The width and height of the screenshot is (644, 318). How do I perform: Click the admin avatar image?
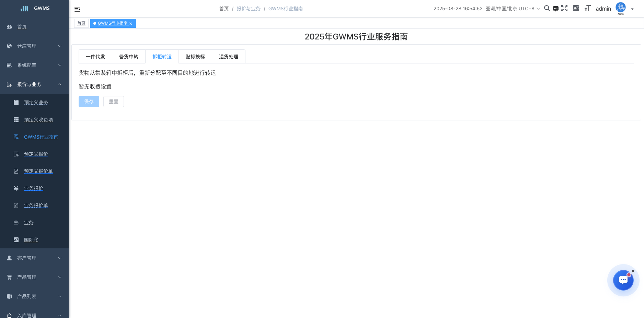point(621,8)
